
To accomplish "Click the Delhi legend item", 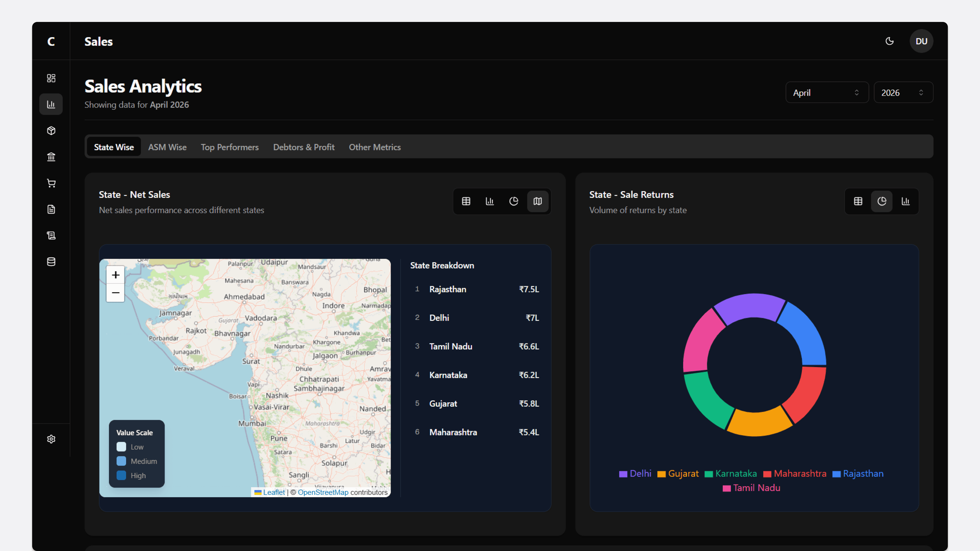I will pyautogui.click(x=635, y=473).
